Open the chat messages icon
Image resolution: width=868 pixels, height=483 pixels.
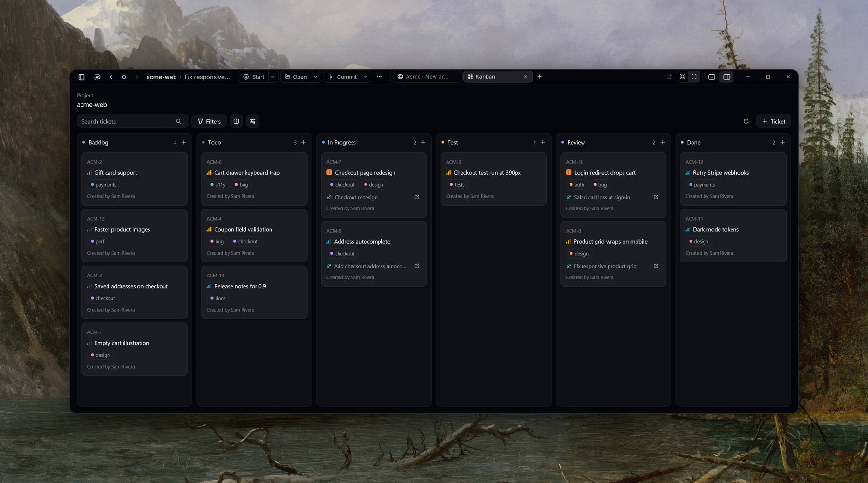97,77
